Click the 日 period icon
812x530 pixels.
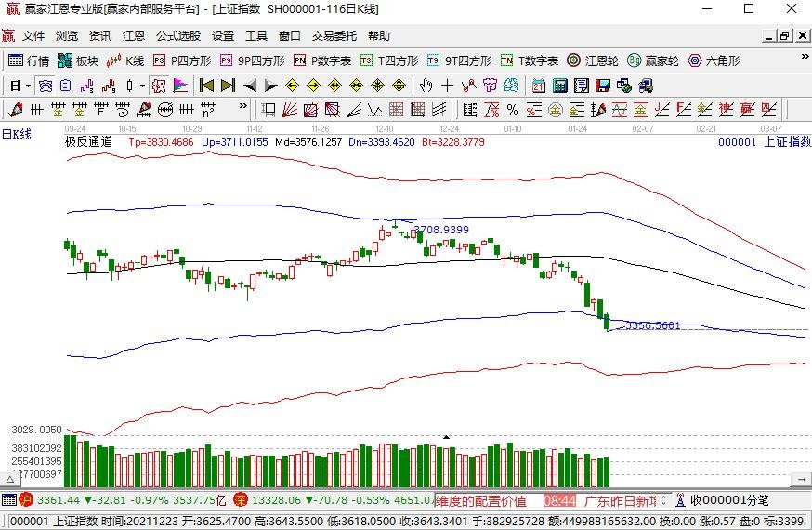pyautogui.click(x=16, y=86)
